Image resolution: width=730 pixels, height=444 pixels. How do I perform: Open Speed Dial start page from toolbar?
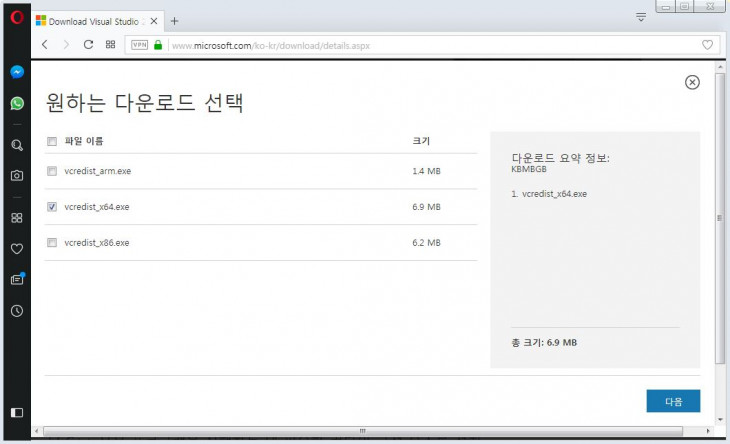(x=110, y=45)
